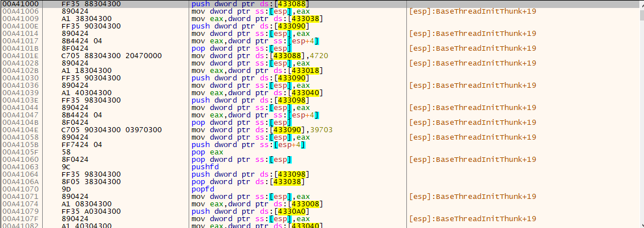Select bytes '8F05 38304300'
644x228 pixels.
click(91, 182)
